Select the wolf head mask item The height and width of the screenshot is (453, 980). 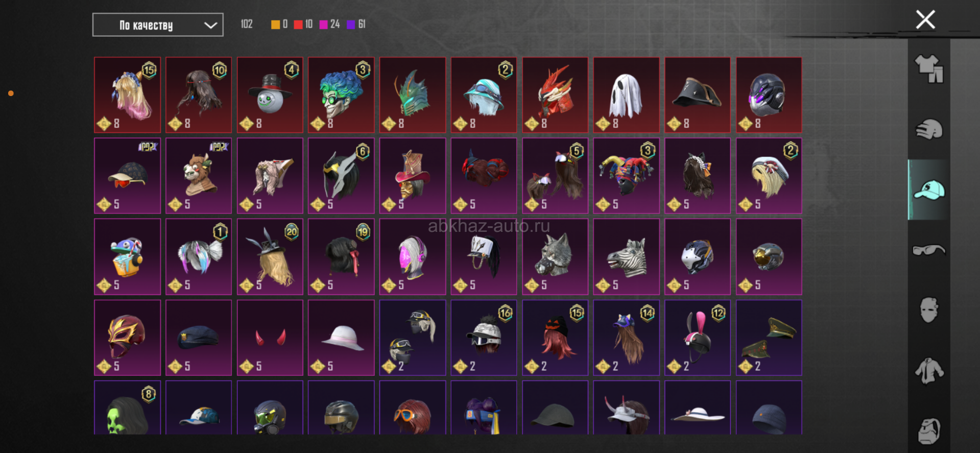[555, 257]
